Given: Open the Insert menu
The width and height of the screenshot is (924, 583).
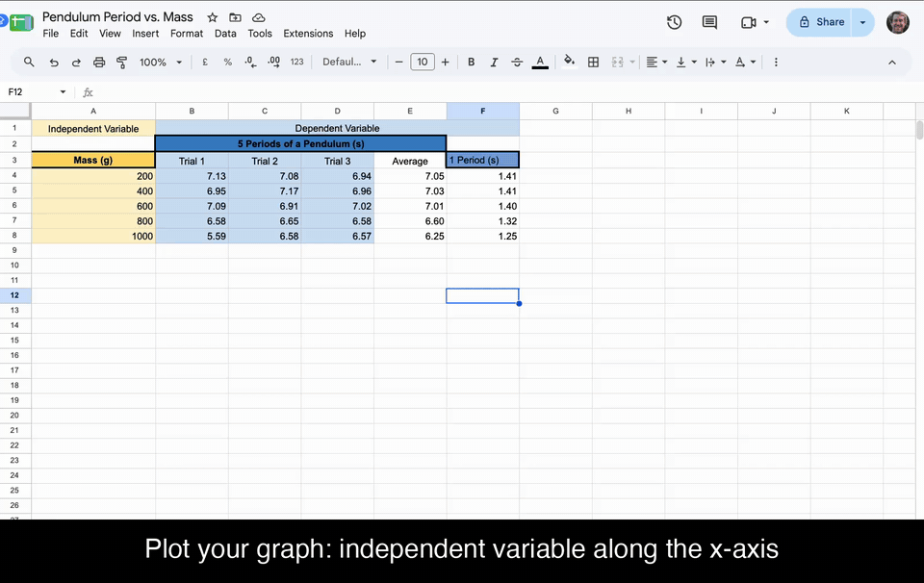Looking at the screenshot, I should [x=145, y=34].
